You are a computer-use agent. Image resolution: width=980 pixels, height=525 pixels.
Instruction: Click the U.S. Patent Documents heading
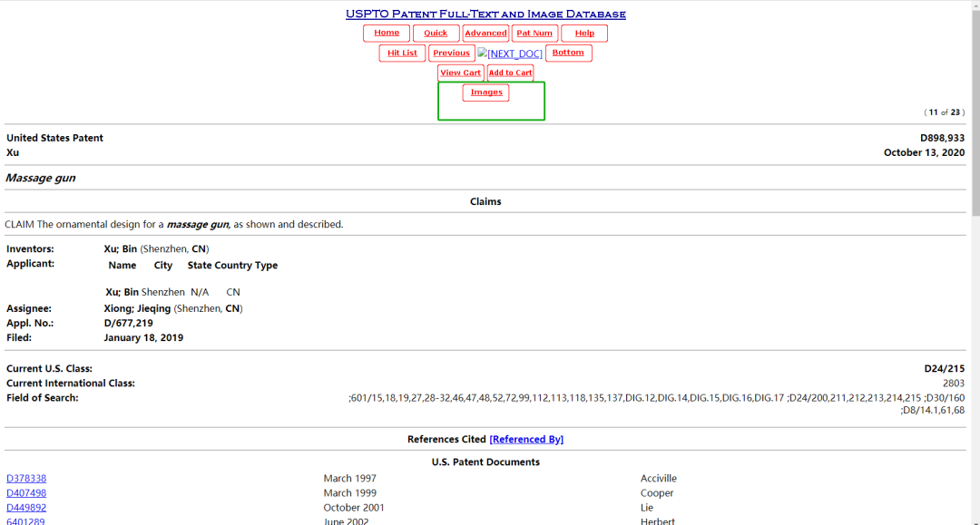(485, 462)
